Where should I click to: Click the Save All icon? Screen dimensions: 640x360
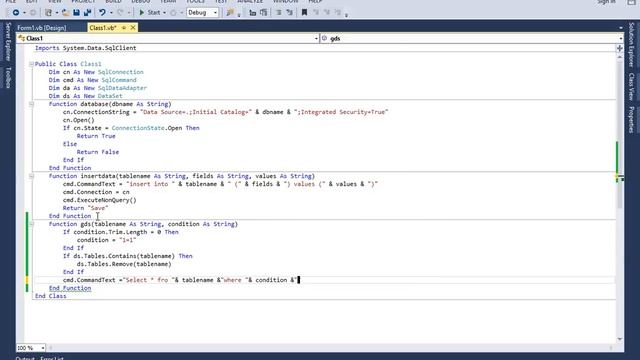(x=87, y=13)
